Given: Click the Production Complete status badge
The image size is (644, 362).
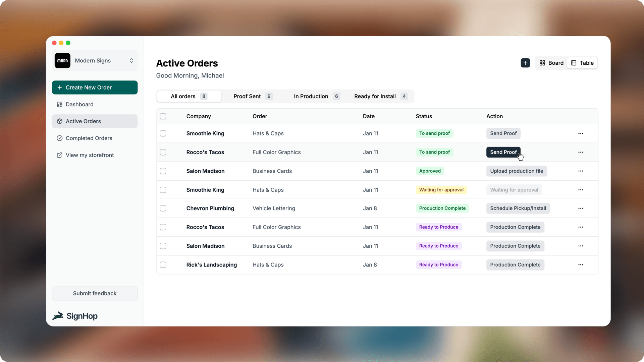Looking at the screenshot, I should (x=442, y=208).
